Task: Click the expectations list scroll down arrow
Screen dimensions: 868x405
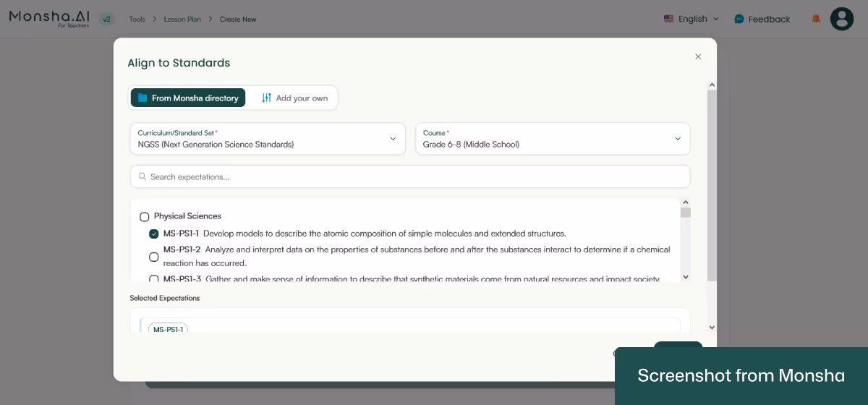Action: 685,277
